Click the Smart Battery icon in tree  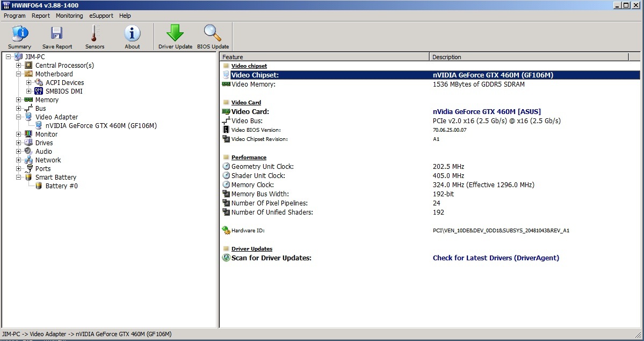pos(28,177)
